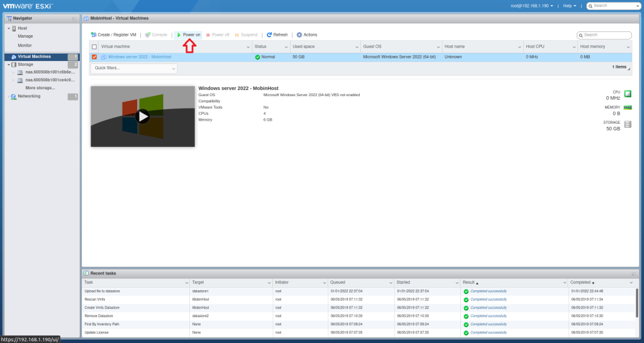Minimize the Recent tasks panel icon
This screenshot has width=644, height=343.
click(633, 273)
